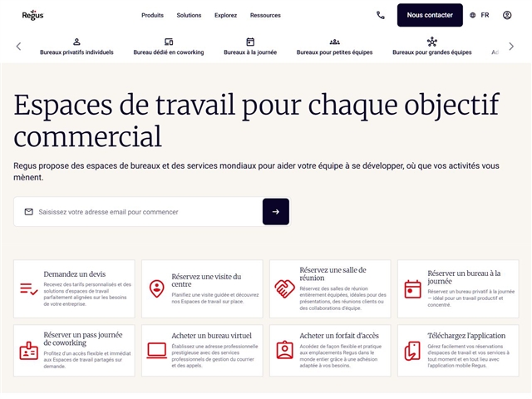
Task: Select Bureaux à la journée category
Action: (250, 47)
